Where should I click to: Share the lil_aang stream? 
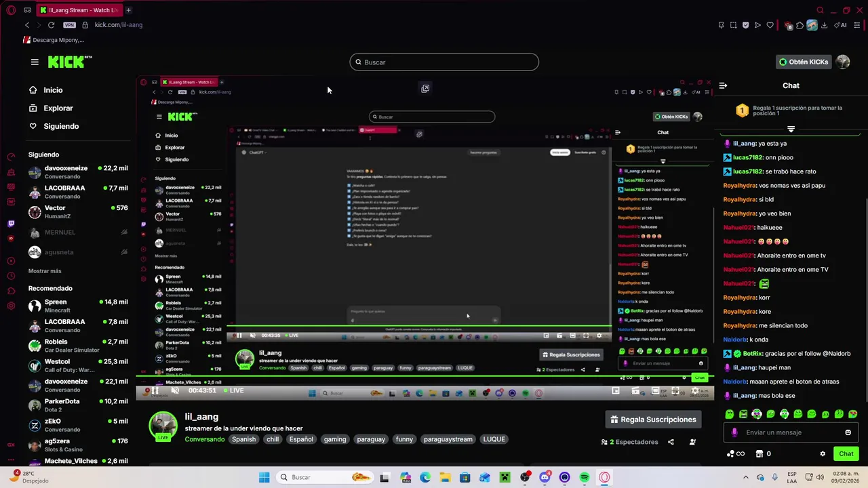pos(671,442)
